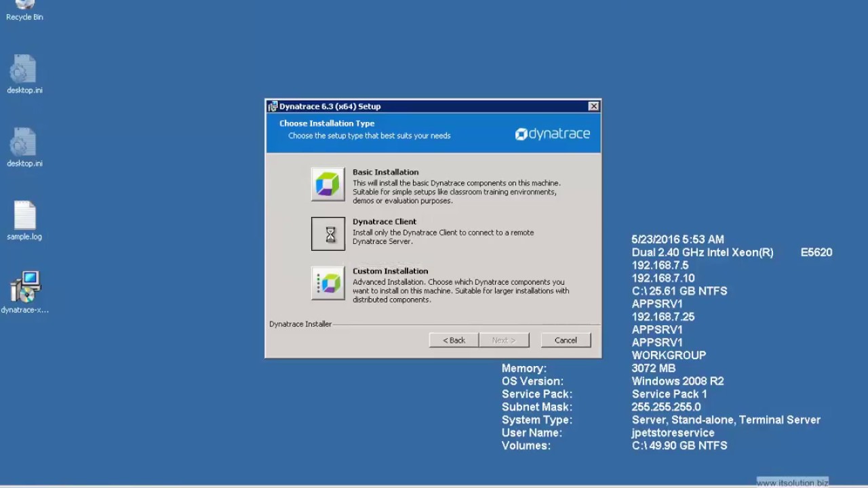Image resolution: width=868 pixels, height=488 pixels.
Task: Click the 'Dynatrace Installer' footer label
Action: pos(300,324)
